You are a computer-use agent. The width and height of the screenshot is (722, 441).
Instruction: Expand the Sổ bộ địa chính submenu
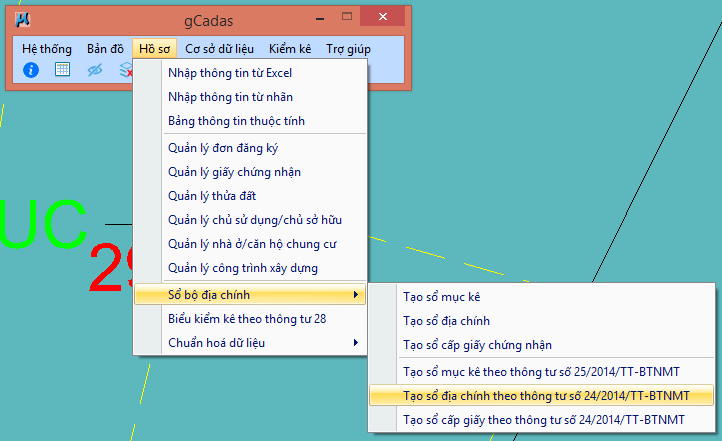pyautogui.click(x=209, y=295)
